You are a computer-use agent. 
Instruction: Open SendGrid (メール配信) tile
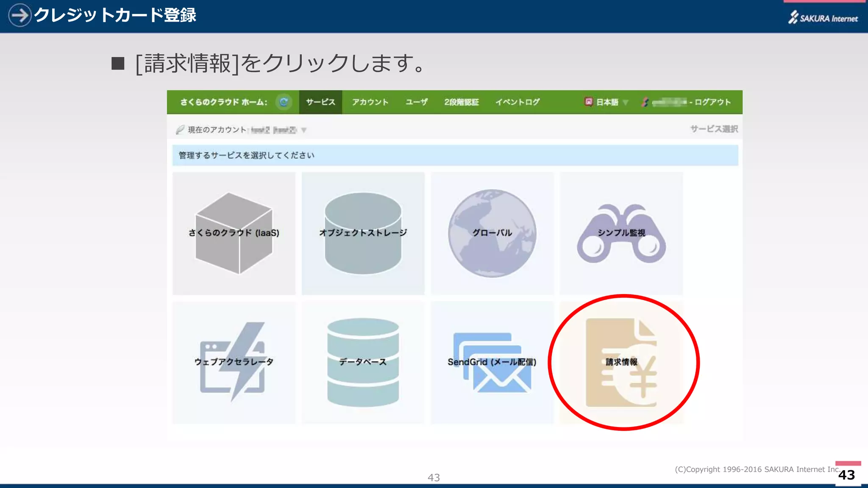coord(492,362)
